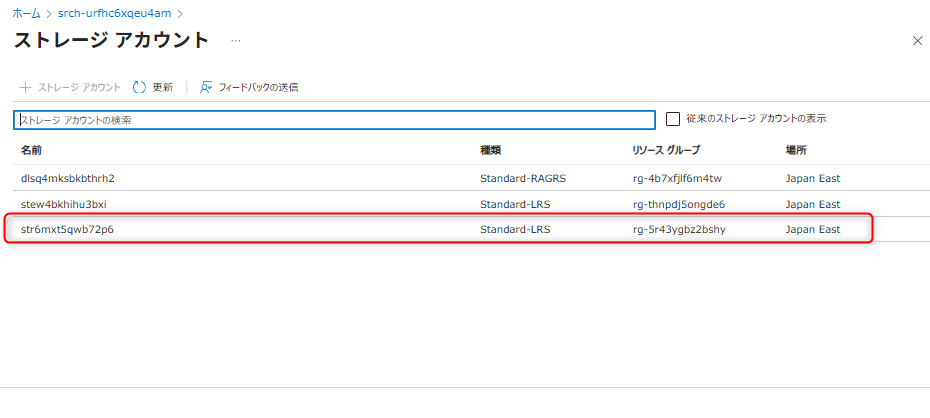Click the ストレージ アカウント add button label
The width and height of the screenshot is (930, 418).
click(79, 88)
